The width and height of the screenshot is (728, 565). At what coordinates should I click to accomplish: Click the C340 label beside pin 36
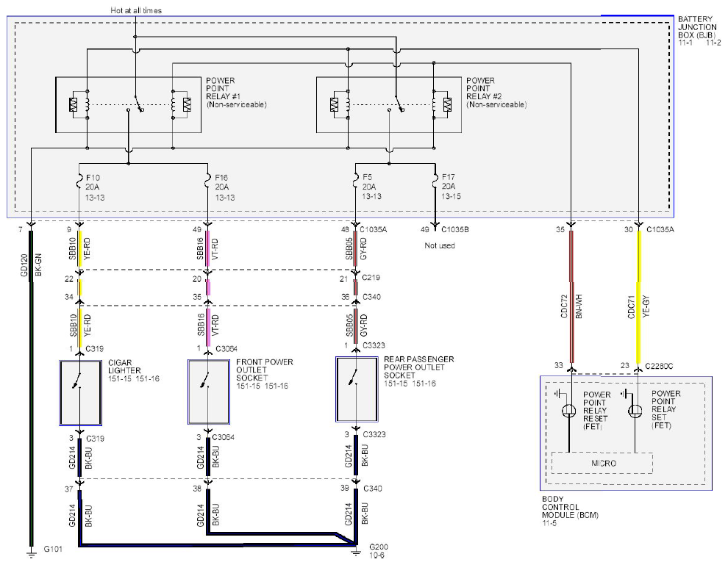371,297
